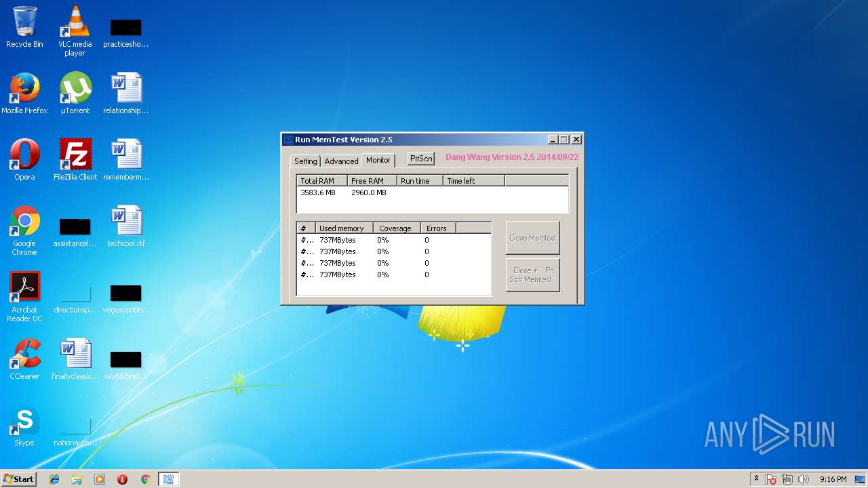The image size is (868, 488).
Task: Click the Close Memtest button
Action: [533, 238]
